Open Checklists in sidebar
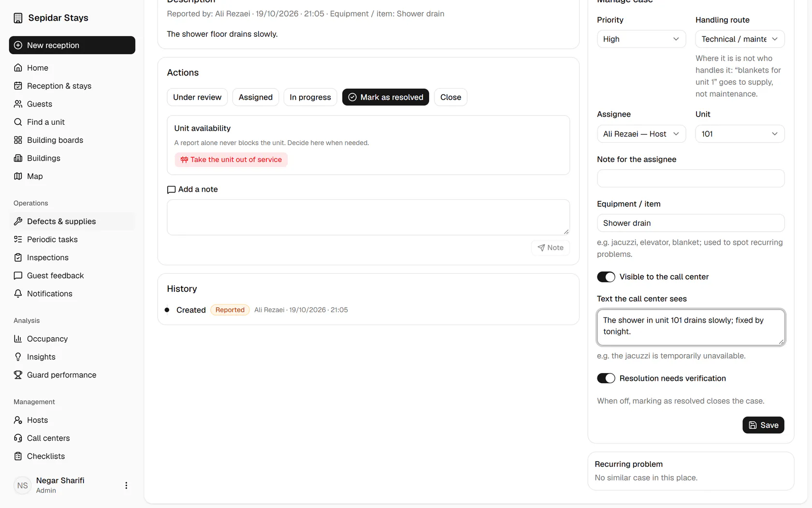This screenshot has width=812, height=508. (x=72, y=456)
